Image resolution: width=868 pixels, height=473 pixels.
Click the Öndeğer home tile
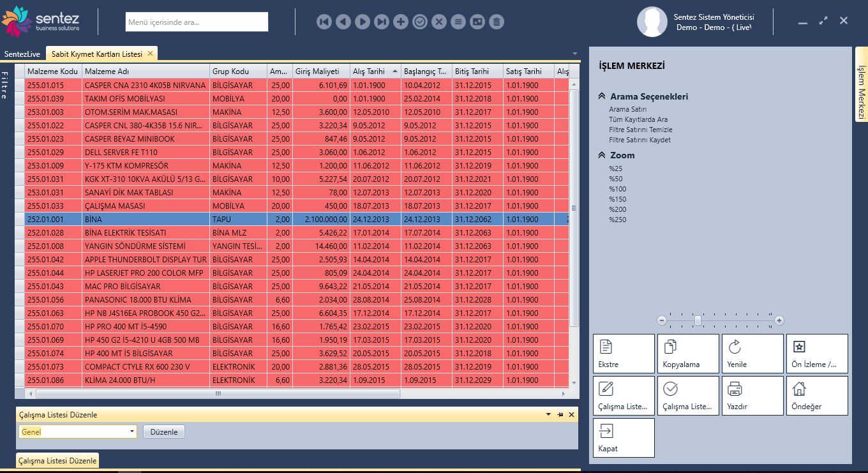pyautogui.click(x=817, y=396)
